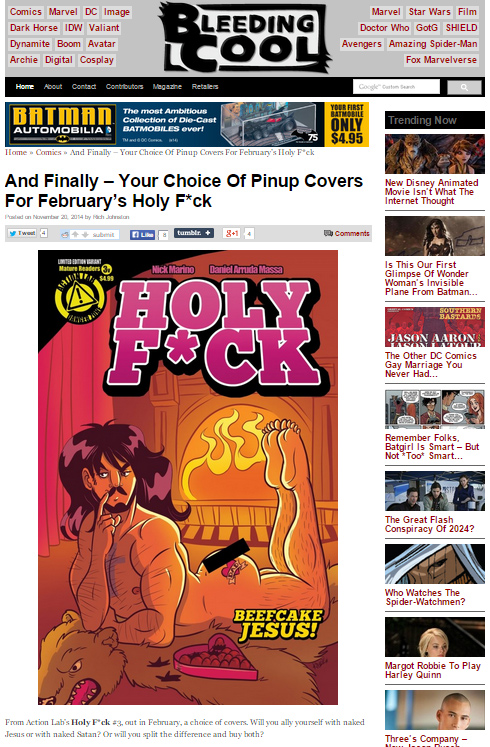The width and height of the screenshot is (490, 747).
Task: Click the Reddit submit button
Action: pyautogui.click(x=90, y=234)
